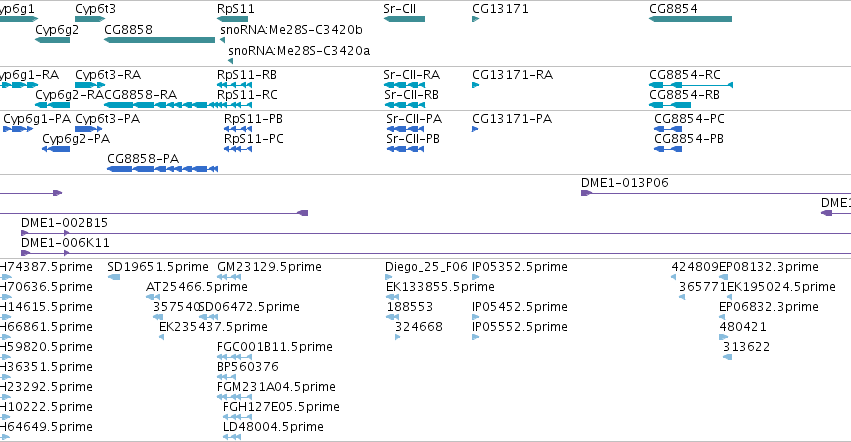851x442 pixels.
Task: Click the CG13171 gene label
Action: click(x=500, y=9)
